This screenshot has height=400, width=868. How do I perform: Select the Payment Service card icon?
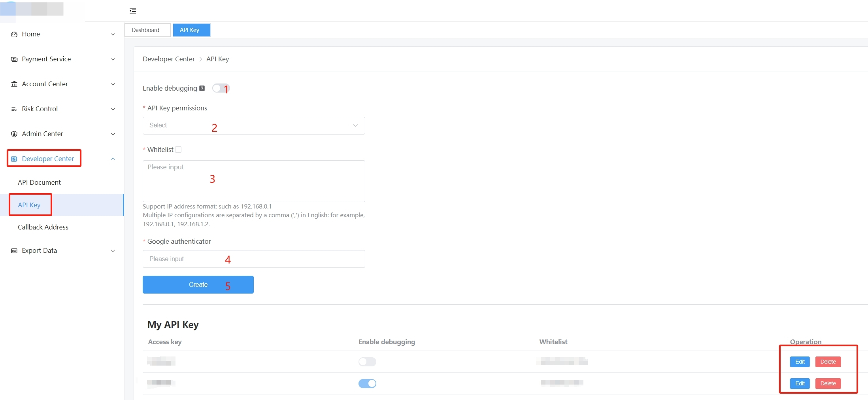pos(14,59)
